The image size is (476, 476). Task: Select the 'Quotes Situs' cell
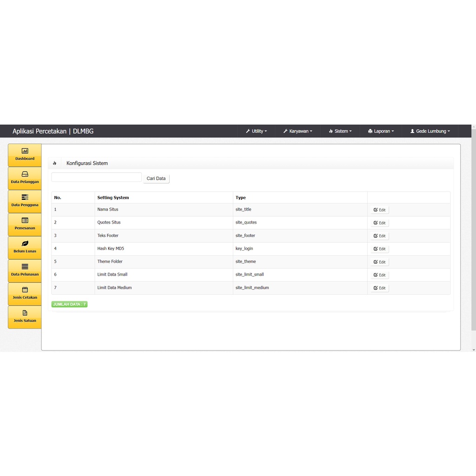click(x=164, y=223)
